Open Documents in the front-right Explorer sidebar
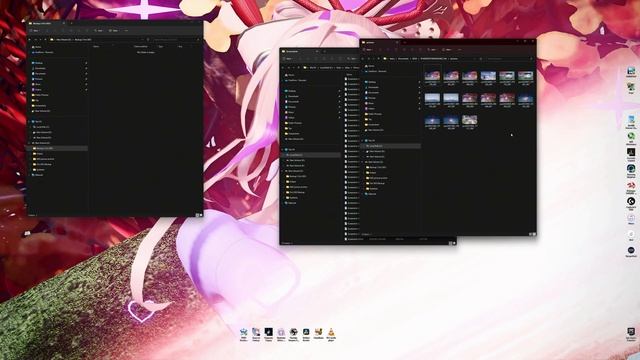 coord(373,92)
